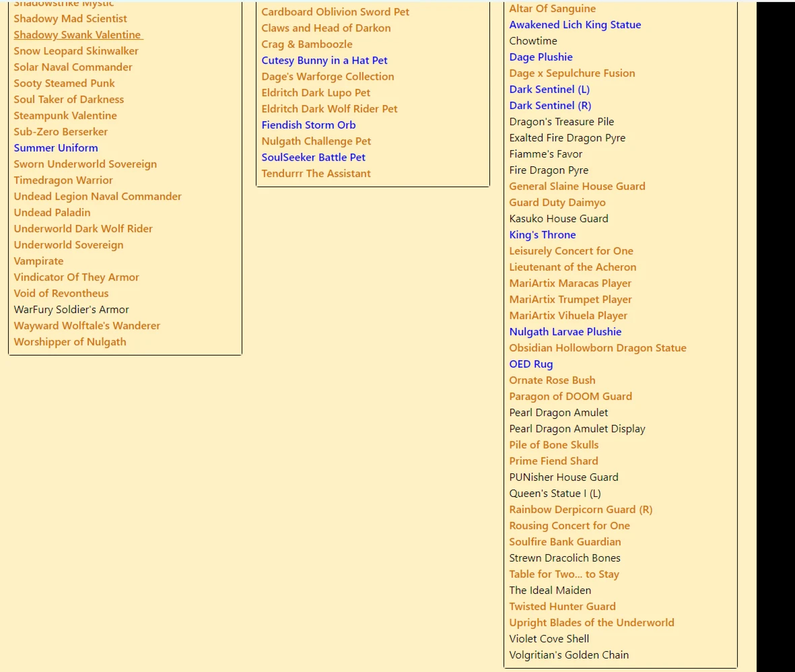The image size is (795, 672).
Task: Open General Slaine House Guard link
Action: pos(577,187)
